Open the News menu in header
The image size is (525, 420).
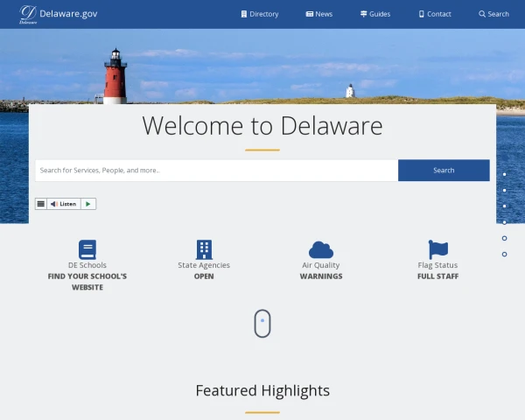tap(319, 14)
